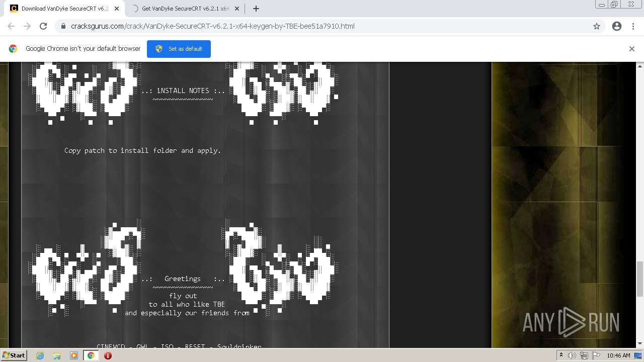
Task: Click 'to all who like TBE' text
Action: [187, 304]
